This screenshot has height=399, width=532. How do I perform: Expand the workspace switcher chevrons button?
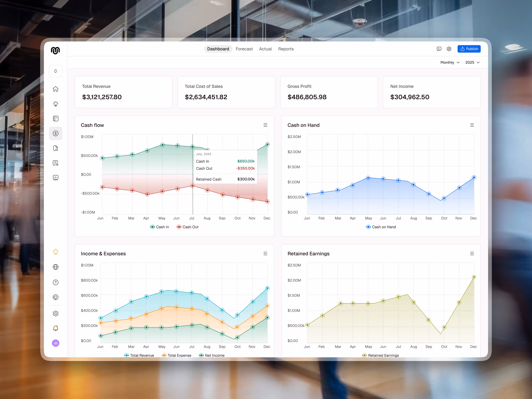(56, 71)
